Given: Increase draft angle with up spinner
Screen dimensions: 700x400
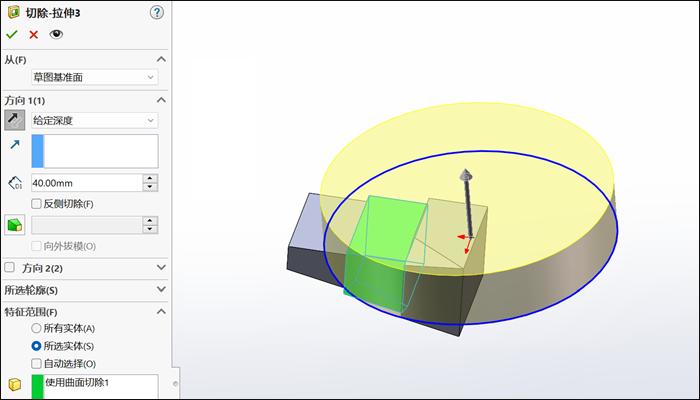Looking at the screenshot, I should pyautogui.click(x=150, y=221).
